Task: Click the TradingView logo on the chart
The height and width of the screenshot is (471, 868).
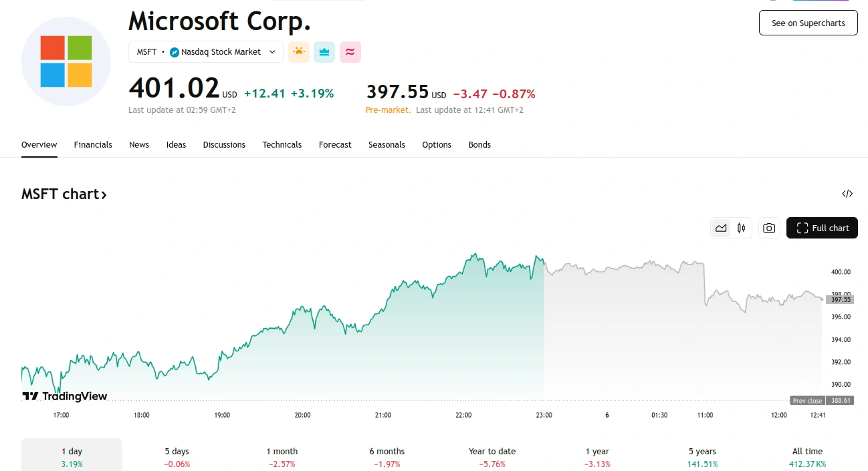Action: coord(64,396)
